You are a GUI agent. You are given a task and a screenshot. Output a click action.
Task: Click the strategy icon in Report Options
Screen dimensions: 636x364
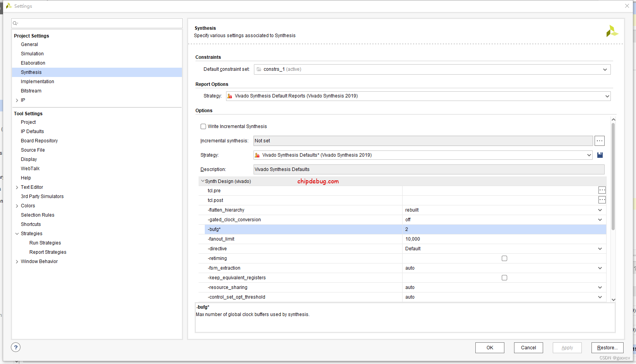[x=230, y=96]
